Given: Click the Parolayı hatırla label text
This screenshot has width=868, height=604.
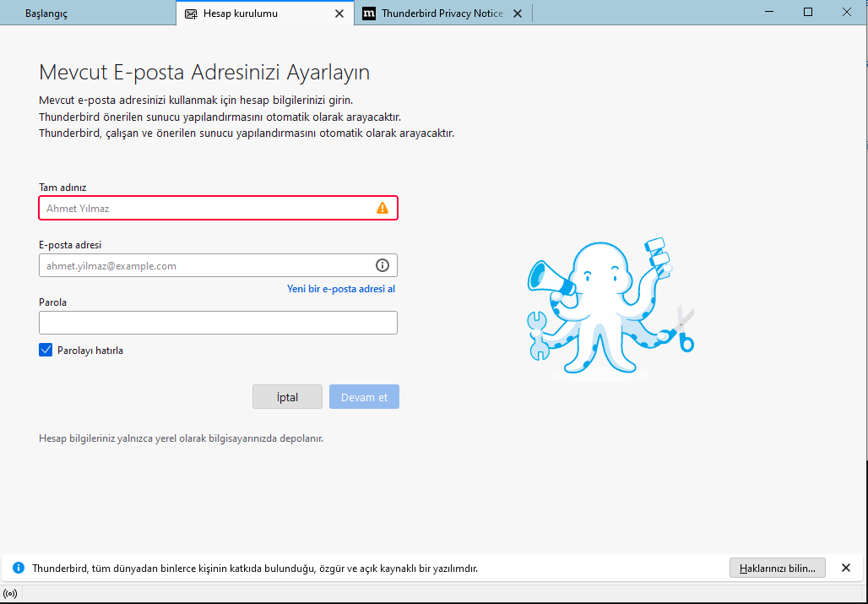Looking at the screenshot, I should pos(90,351).
